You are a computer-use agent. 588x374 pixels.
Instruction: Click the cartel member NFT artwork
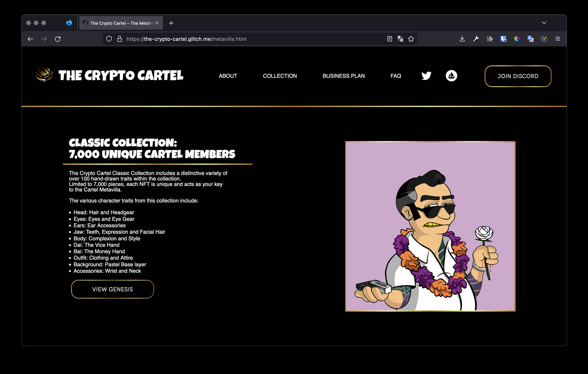tap(430, 226)
